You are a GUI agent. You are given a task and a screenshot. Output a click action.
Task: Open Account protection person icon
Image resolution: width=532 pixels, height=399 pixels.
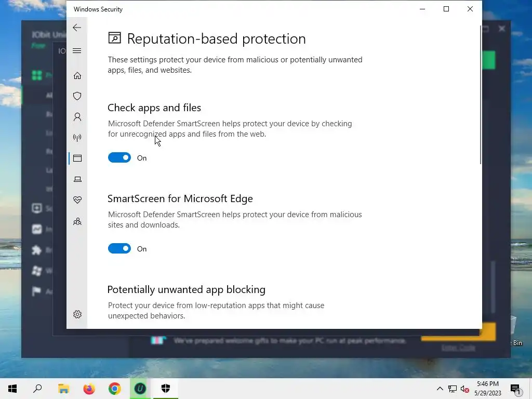point(77,117)
